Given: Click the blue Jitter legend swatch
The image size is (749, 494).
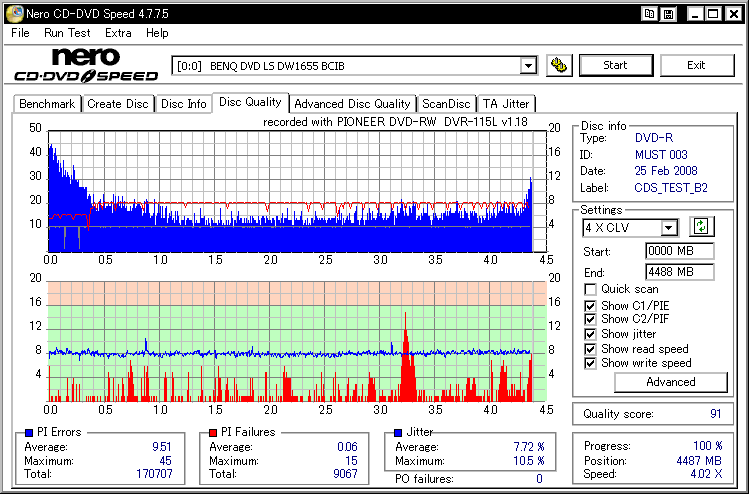Looking at the screenshot, I should tap(398, 432).
